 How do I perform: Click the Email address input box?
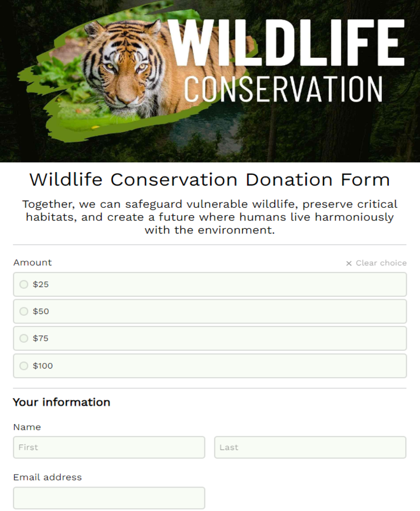coord(109,498)
